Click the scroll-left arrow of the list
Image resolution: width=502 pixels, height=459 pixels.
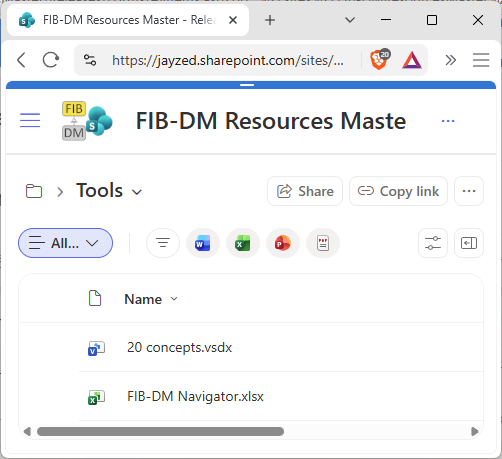[27, 431]
